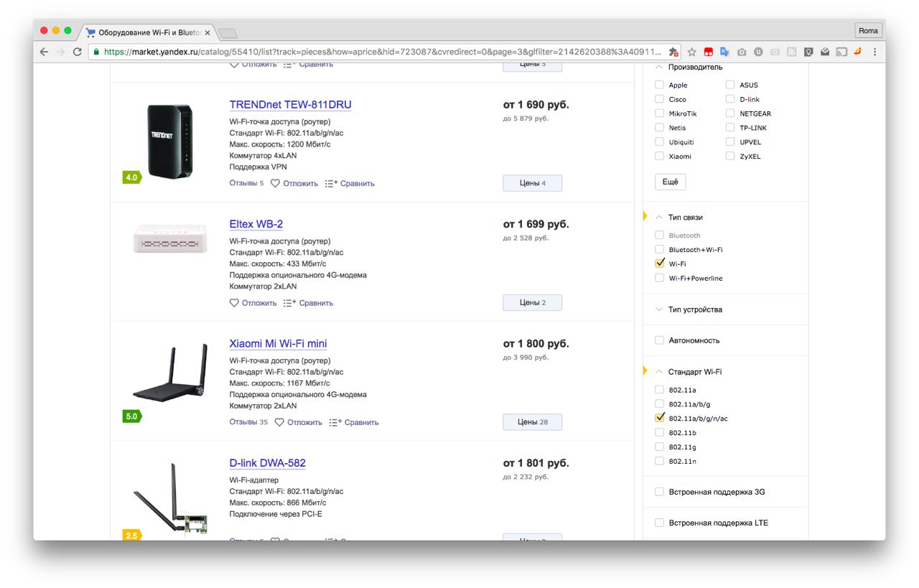Uncheck the Wi-Fi connection type checkbox
Screen dimensions: 919x588
coord(660,263)
